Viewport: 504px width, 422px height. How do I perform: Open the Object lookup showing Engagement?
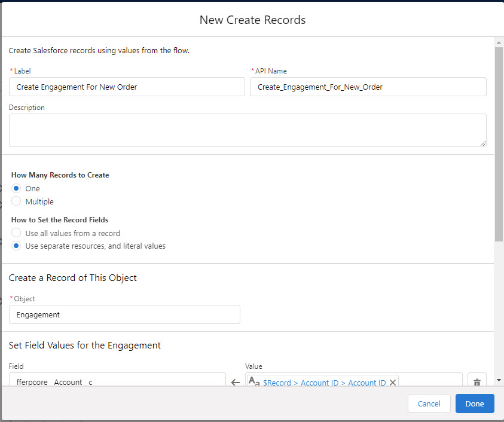(124, 314)
